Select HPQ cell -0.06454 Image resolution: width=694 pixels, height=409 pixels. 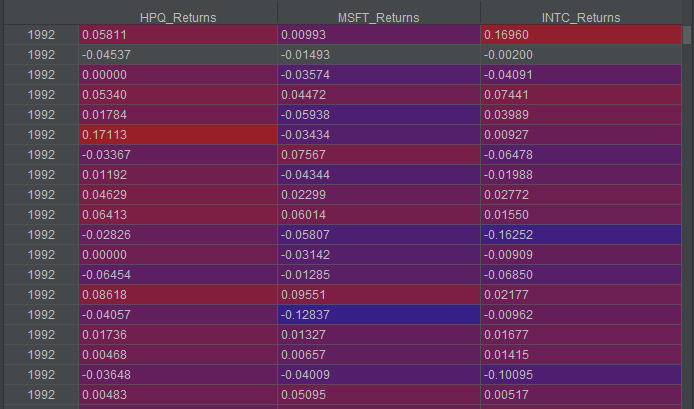click(x=178, y=275)
